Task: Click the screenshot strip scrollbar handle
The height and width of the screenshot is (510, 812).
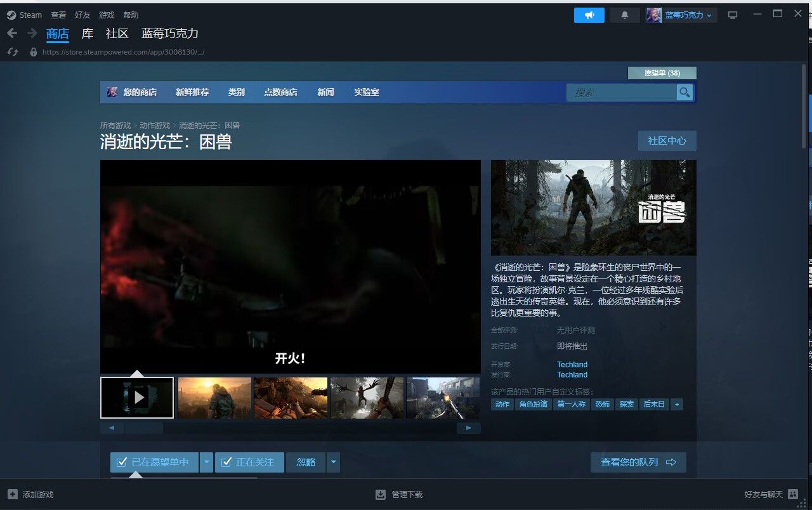Action: (143, 428)
